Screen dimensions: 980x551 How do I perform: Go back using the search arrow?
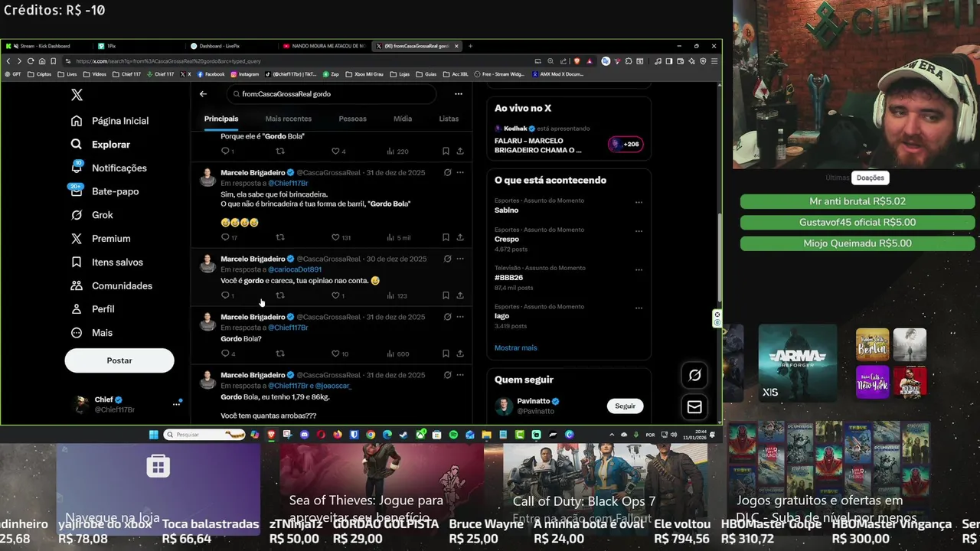pos(203,94)
